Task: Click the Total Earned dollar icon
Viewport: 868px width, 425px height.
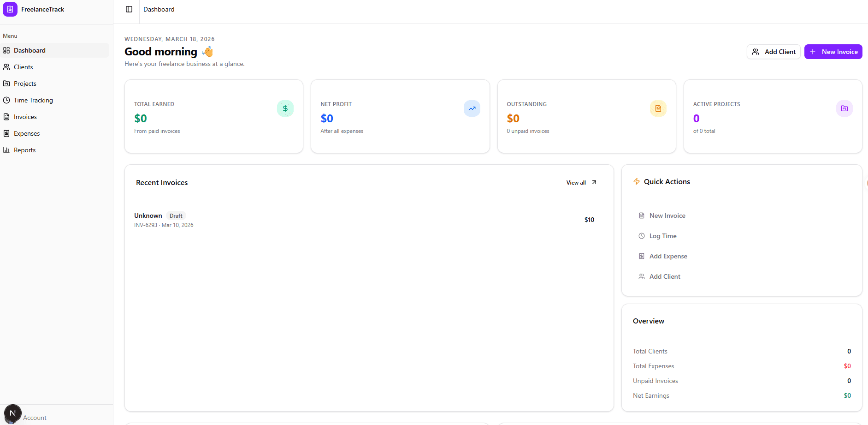Action: (285, 108)
